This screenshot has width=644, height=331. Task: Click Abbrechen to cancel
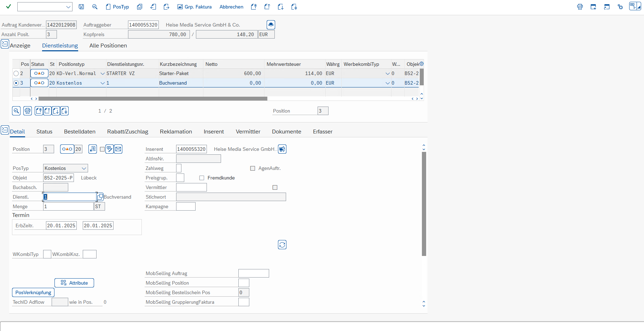(x=231, y=7)
